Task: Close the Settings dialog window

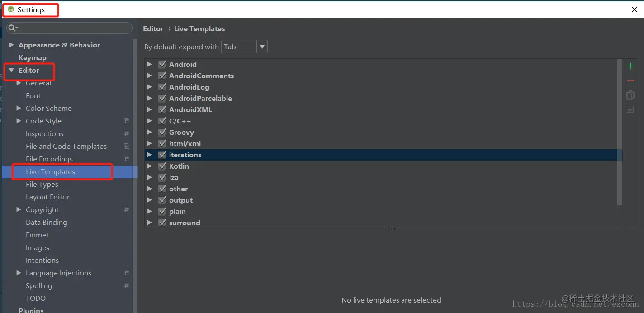Action: click(635, 9)
